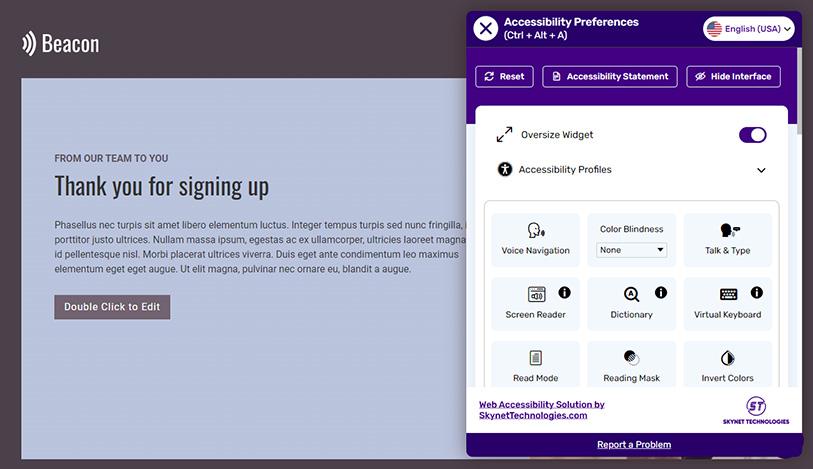The width and height of the screenshot is (813, 469).
Task: Enable the Reading Mask
Action: click(x=631, y=365)
